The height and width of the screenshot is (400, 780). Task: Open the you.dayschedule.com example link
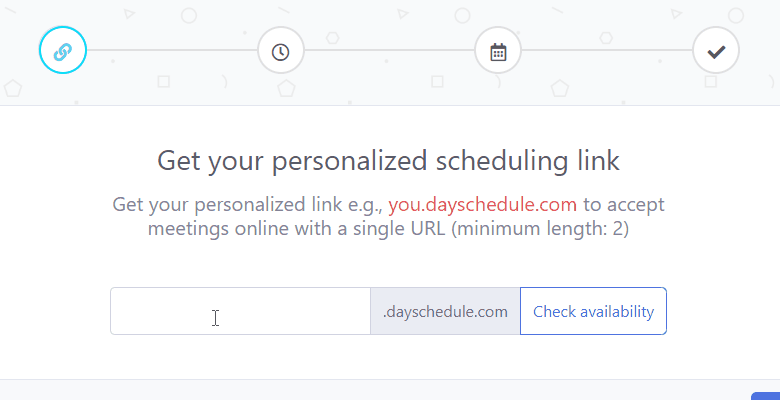click(483, 204)
